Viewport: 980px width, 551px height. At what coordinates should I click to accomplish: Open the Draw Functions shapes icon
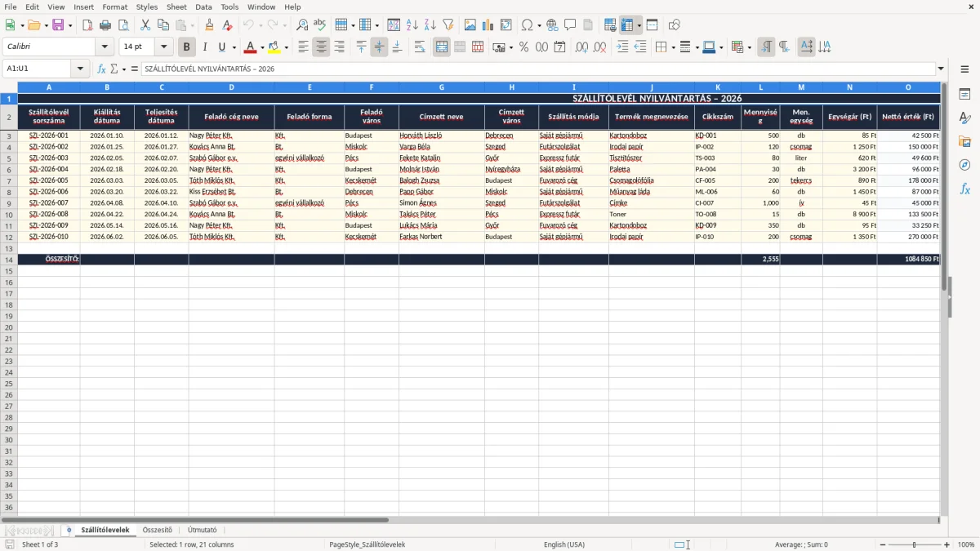(x=675, y=25)
